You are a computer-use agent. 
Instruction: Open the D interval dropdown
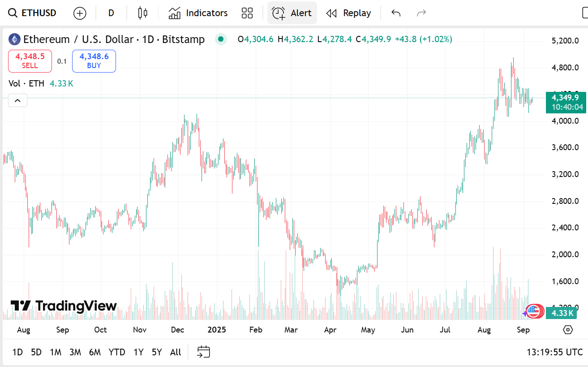(111, 13)
